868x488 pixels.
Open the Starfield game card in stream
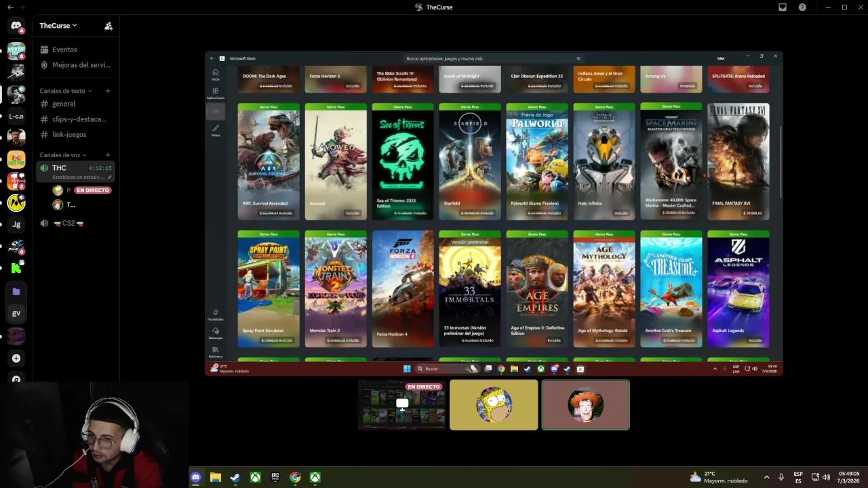[470, 161]
